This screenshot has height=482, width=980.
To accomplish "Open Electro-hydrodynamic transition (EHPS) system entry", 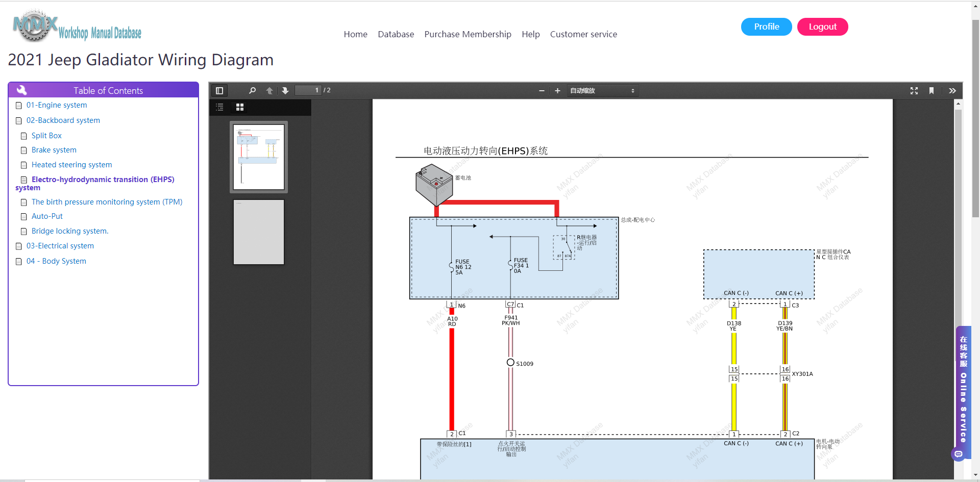I will [95, 184].
